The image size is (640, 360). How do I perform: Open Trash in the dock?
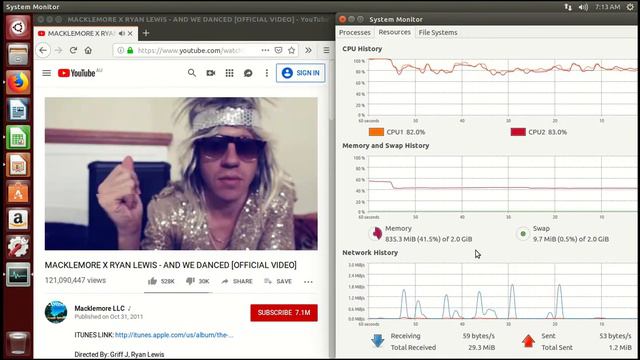click(18, 342)
